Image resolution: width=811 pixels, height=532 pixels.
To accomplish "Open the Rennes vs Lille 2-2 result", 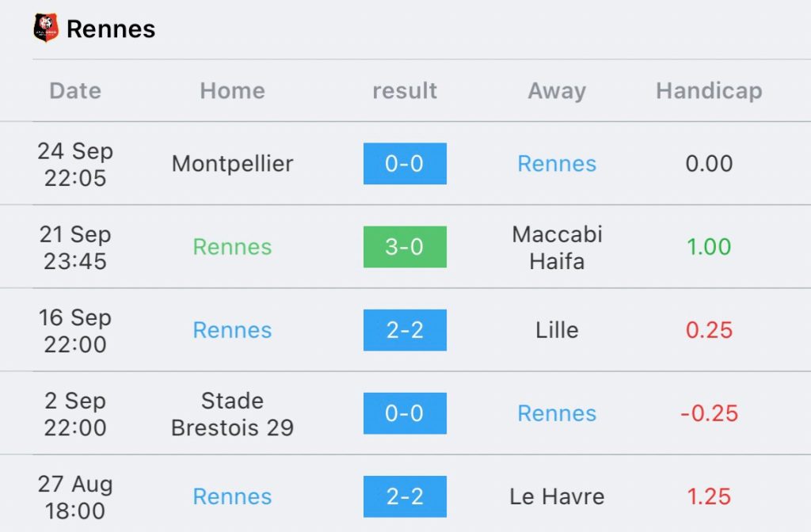I will pos(405,330).
